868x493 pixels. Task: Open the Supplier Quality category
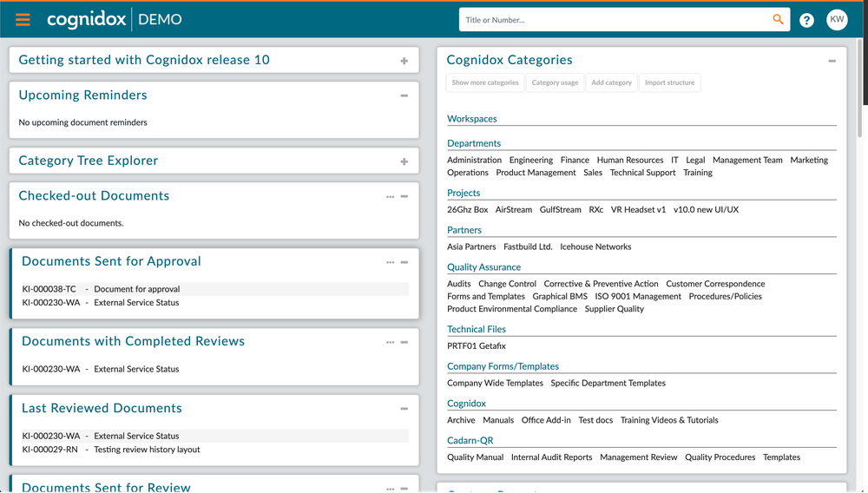pos(615,309)
